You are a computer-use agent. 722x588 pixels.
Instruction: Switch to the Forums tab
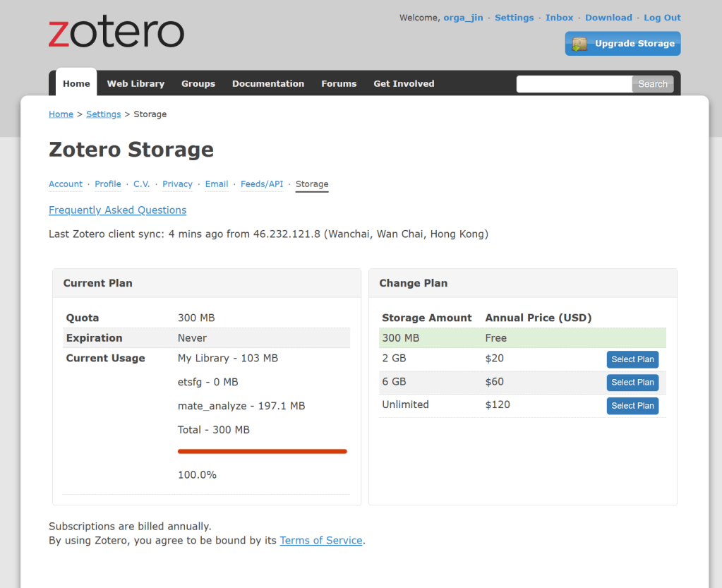339,83
